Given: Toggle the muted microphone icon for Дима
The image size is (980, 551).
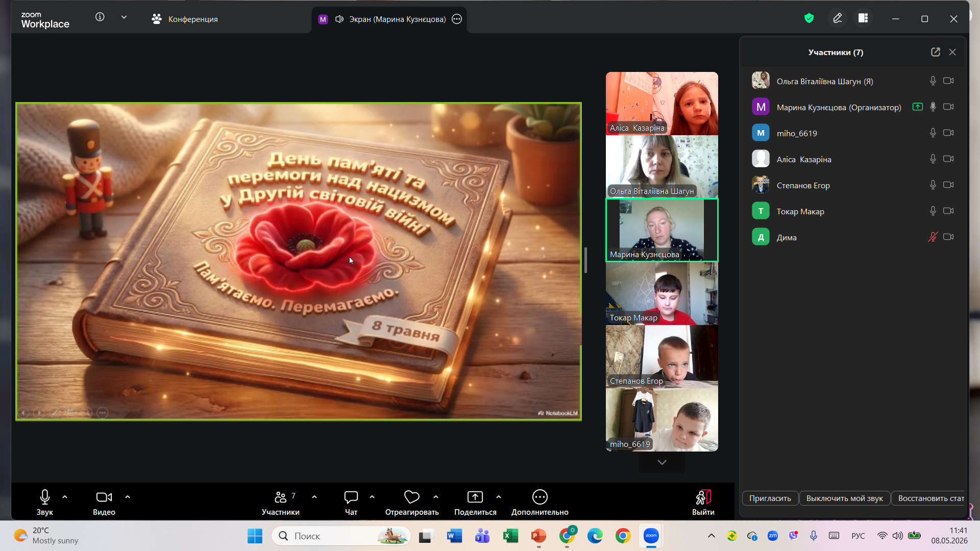Looking at the screenshot, I should (x=933, y=237).
